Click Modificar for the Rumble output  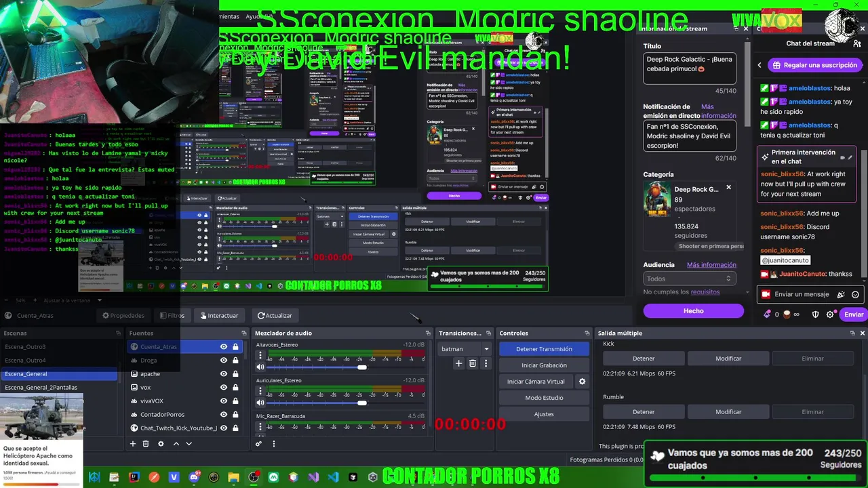(x=728, y=411)
